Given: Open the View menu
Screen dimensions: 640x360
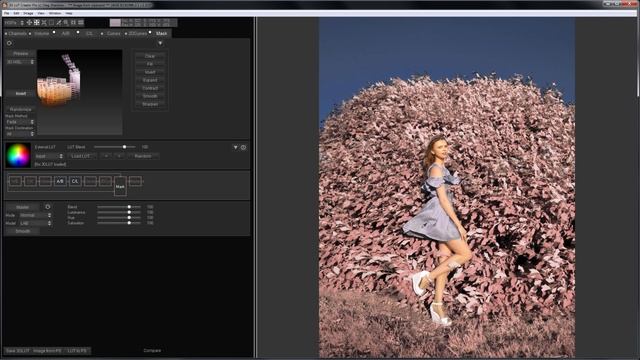Looking at the screenshot, I should tap(41, 13).
